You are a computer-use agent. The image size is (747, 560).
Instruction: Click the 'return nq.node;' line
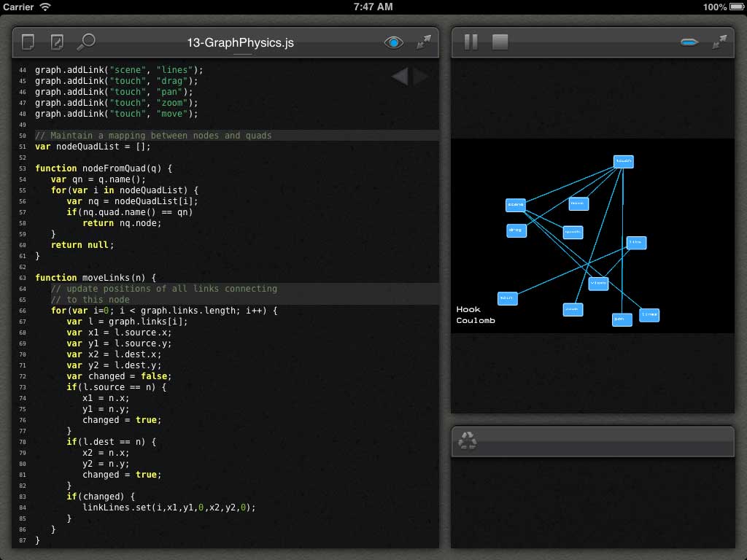pyautogui.click(x=122, y=223)
